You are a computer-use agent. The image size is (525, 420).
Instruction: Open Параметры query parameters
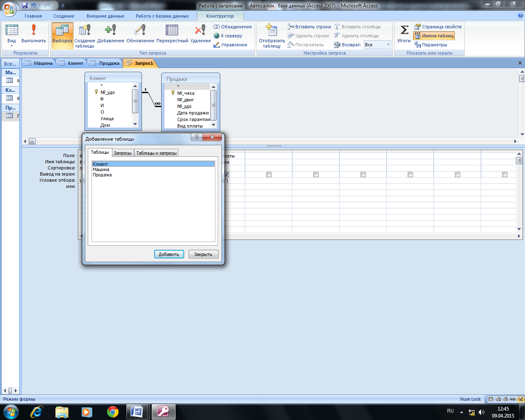pyautogui.click(x=431, y=45)
